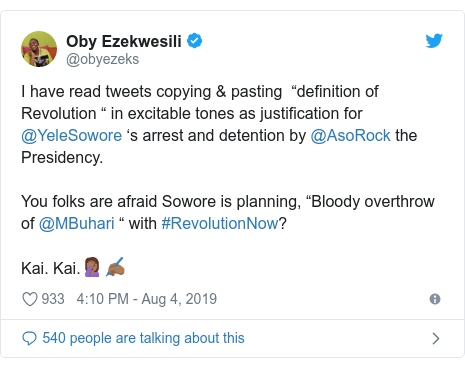Open '540 people are talking about this'
The height and width of the screenshot is (368, 465).
pyautogui.click(x=143, y=338)
